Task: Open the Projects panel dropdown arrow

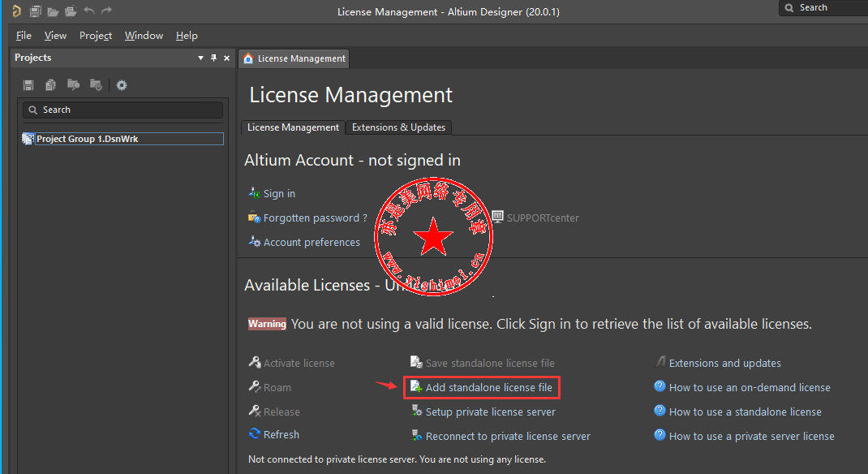Action: [200, 58]
